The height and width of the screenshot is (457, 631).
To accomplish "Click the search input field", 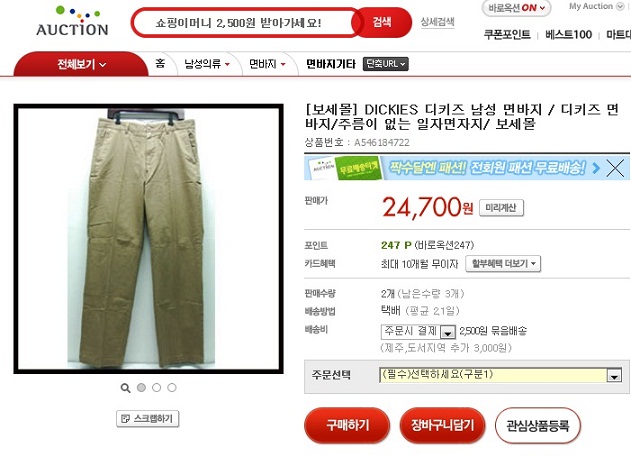I will (x=243, y=23).
